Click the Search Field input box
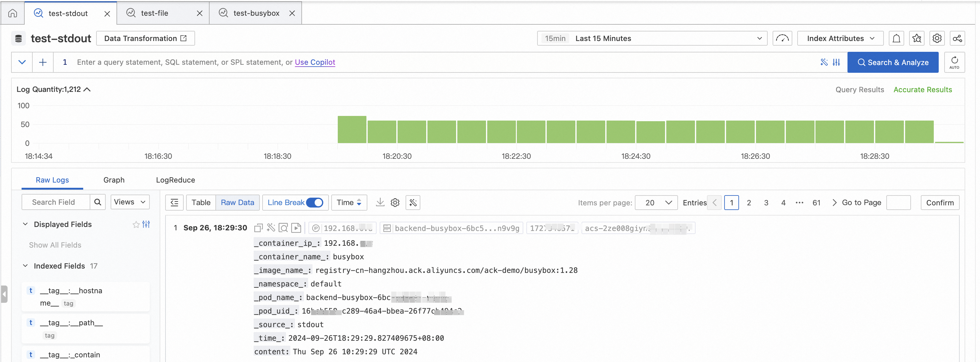Screen dimensions: 980x362 pyautogui.click(x=56, y=202)
